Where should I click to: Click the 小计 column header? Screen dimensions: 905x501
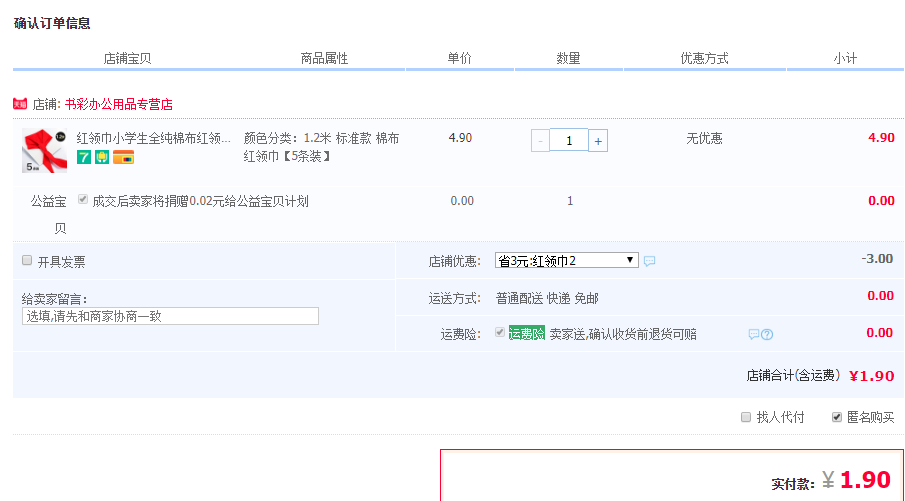pos(845,58)
